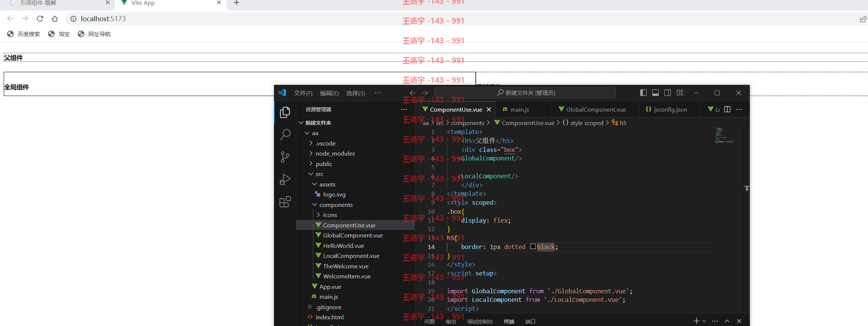868x326 pixels.
Task: Open bottom panel more actions
Action: [715, 321]
